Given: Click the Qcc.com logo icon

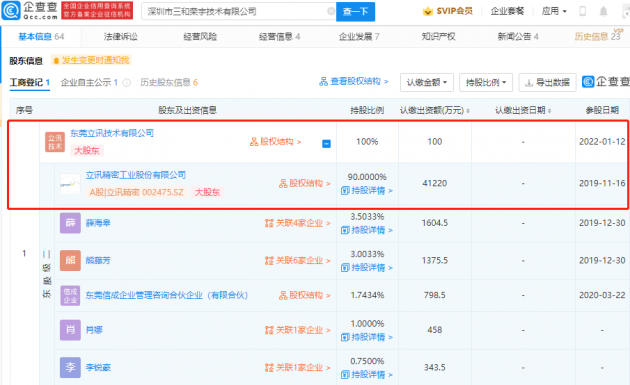Looking at the screenshot, I should click(x=11, y=10).
